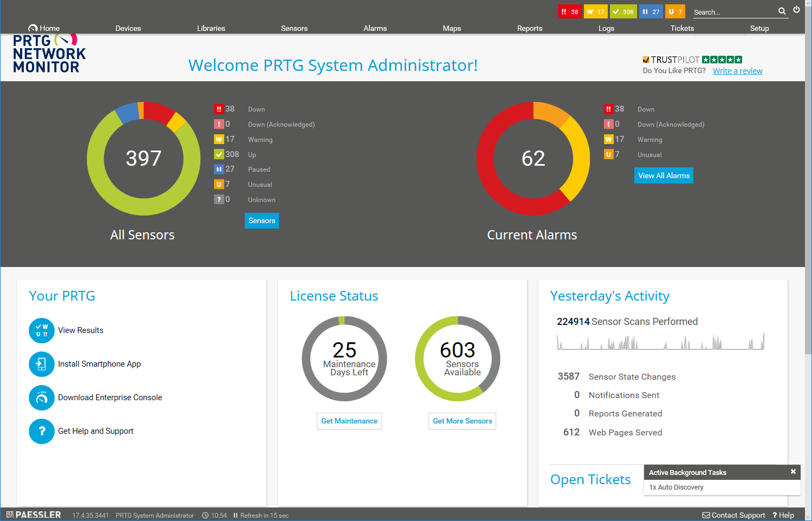Open the Write a review link
Viewport: 812px width, 521px height.
coord(737,70)
